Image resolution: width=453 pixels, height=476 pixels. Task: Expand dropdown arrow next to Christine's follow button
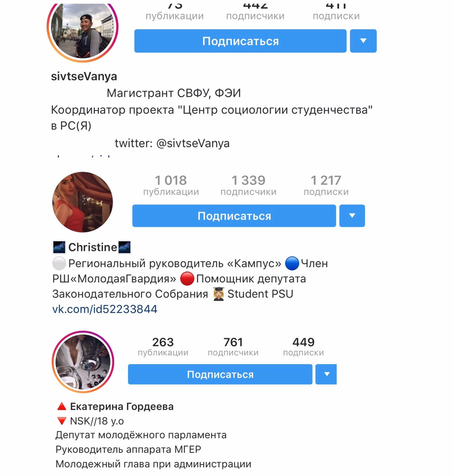click(x=352, y=216)
